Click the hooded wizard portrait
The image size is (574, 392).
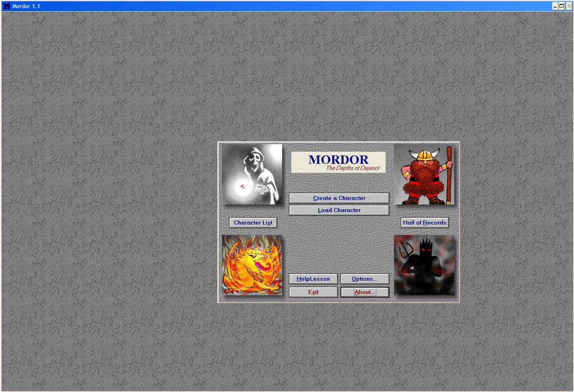(x=252, y=174)
